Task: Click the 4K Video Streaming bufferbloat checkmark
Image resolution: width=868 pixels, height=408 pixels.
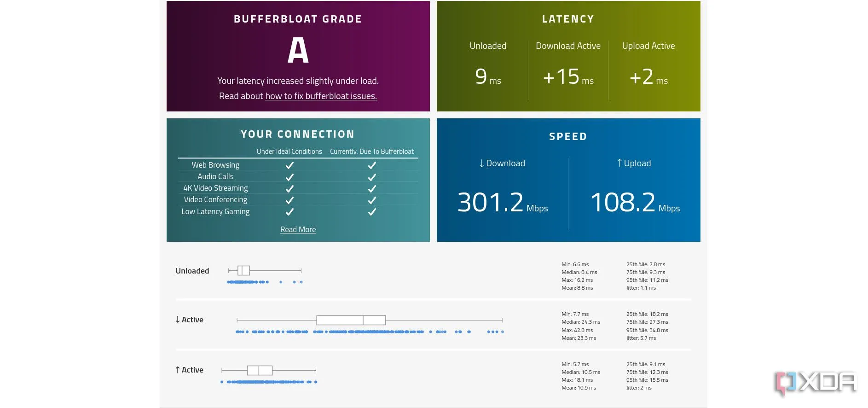Action: 372,188
